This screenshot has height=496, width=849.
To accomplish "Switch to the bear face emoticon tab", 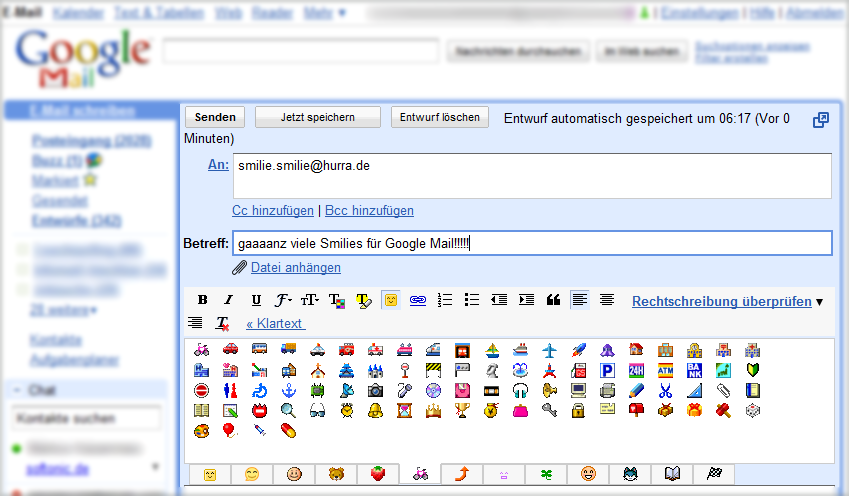I will tap(336, 474).
